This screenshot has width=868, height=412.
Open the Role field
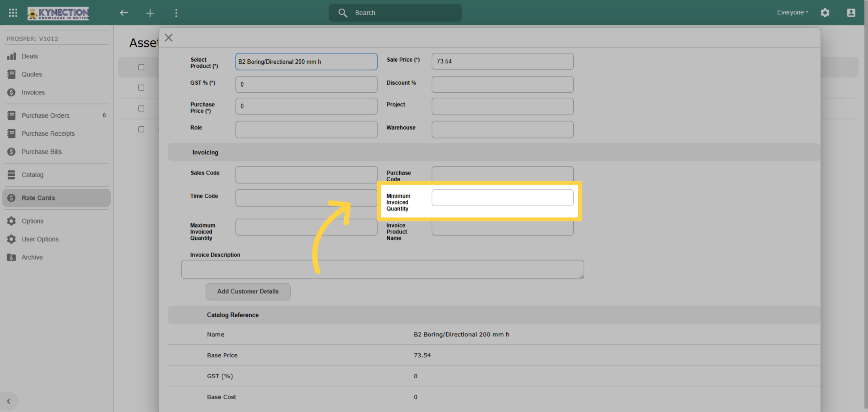click(x=306, y=129)
